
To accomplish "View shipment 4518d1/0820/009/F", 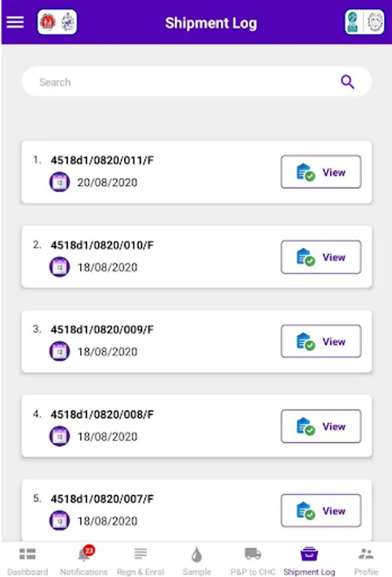I will [x=321, y=342].
